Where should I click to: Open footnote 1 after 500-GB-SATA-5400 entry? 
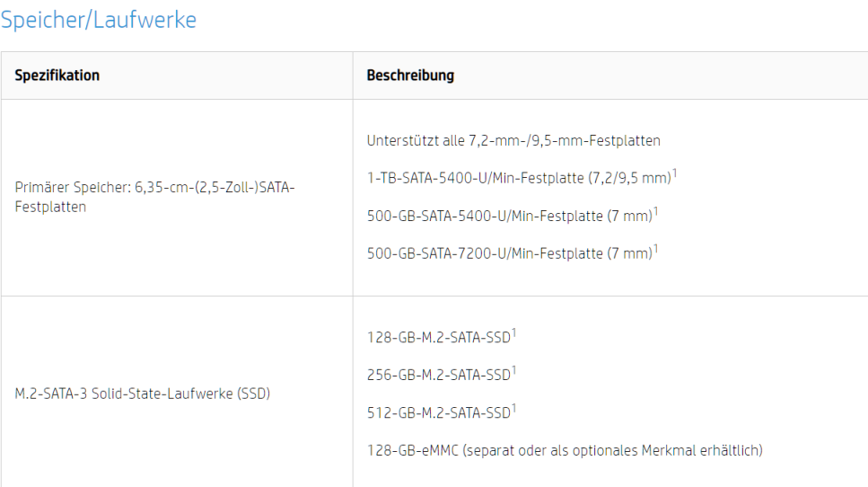pyautogui.click(x=655, y=211)
